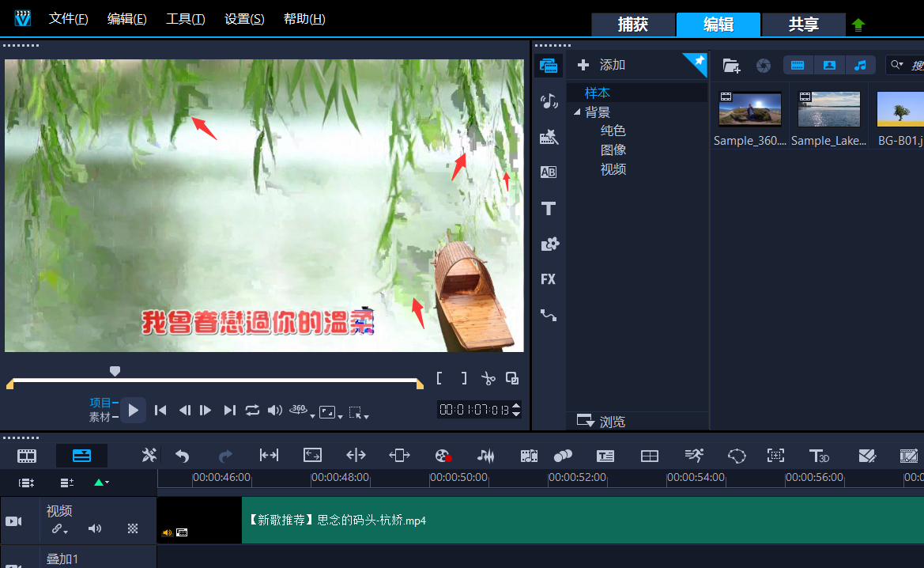
Task: Jump to the end with End button
Action: (x=230, y=410)
